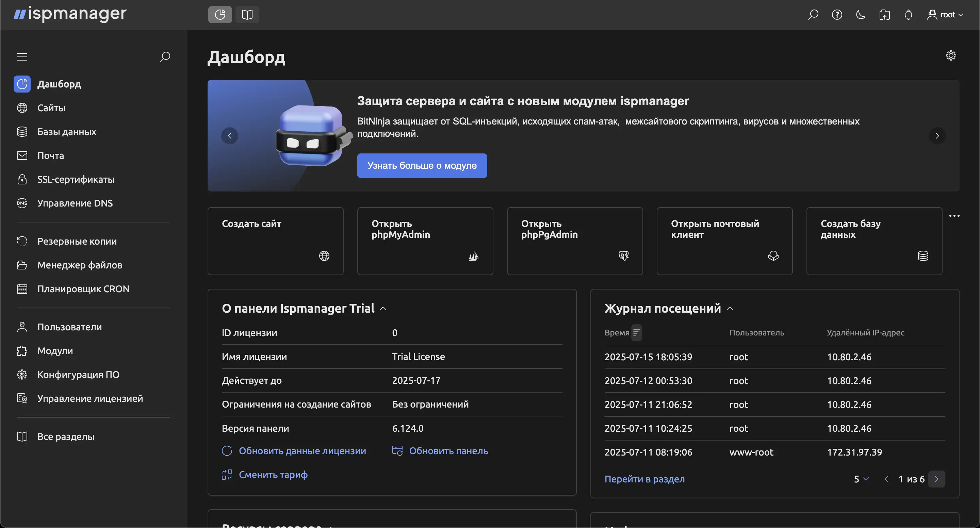
Task: Open dashboard settings gear icon
Action: coord(951,55)
